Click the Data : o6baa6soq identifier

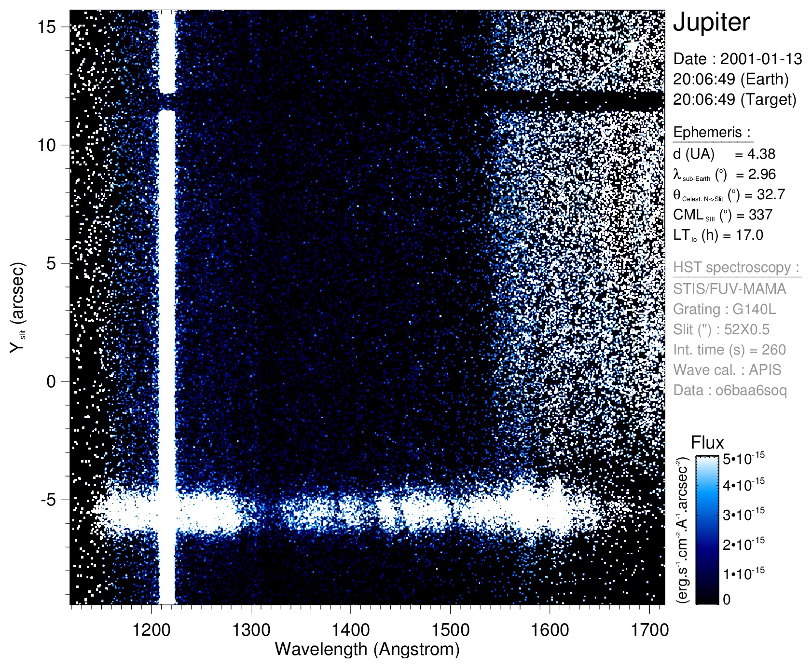[x=729, y=390]
